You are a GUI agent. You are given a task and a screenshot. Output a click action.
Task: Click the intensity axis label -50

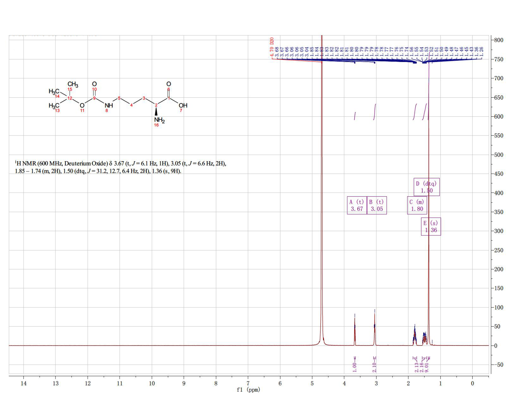coord(498,365)
